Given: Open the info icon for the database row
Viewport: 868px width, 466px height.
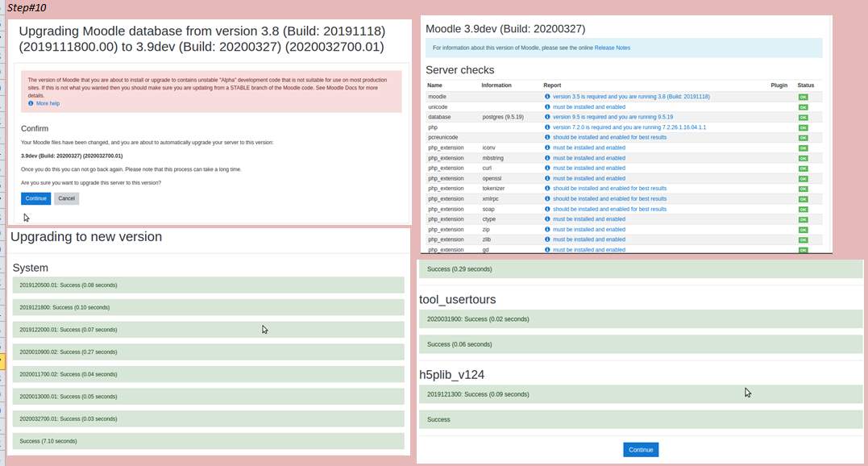Looking at the screenshot, I should tap(547, 117).
